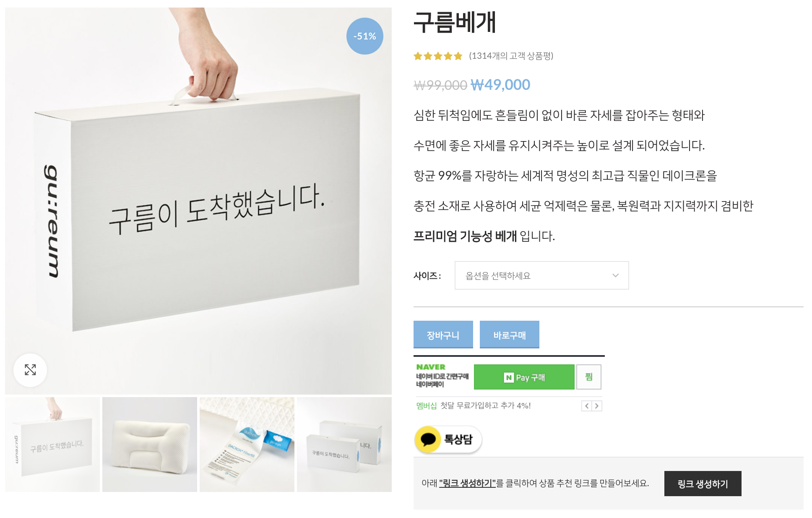Viewport: 812px width, 518px height.
Task: Show next Naver membership banner
Action: pyautogui.click(x=597, y=406)
